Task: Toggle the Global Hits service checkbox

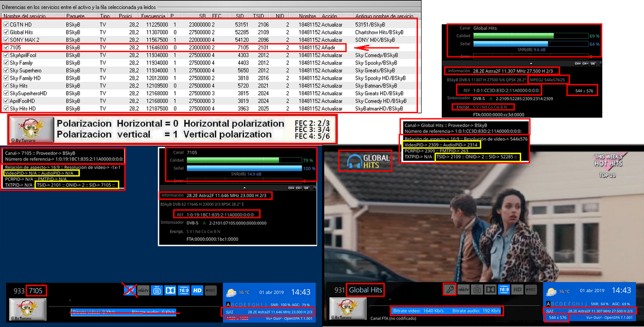Action: click(6, 32)
